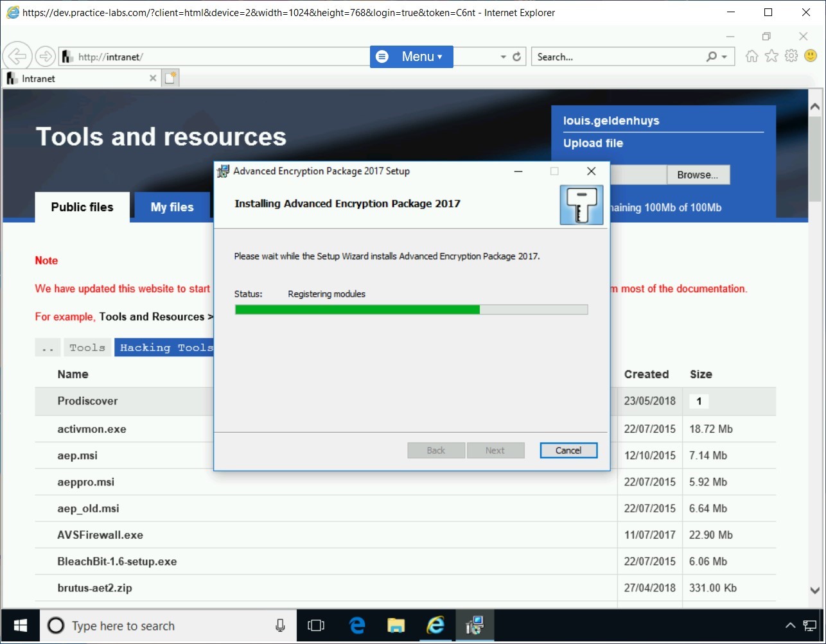Viewport: 826px width, 644px height.
Task: Click the Windows Start button
Action: (x=20, y=625)
